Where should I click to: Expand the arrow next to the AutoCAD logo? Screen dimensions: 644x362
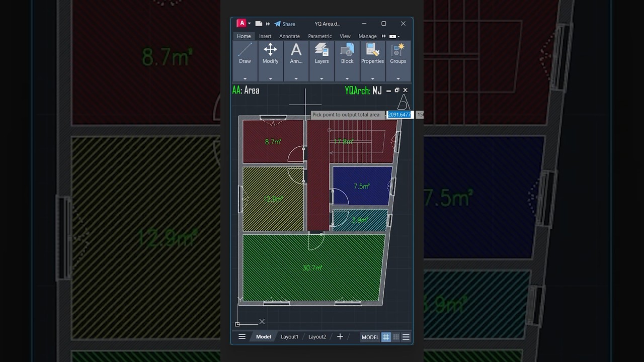(249, 24)
